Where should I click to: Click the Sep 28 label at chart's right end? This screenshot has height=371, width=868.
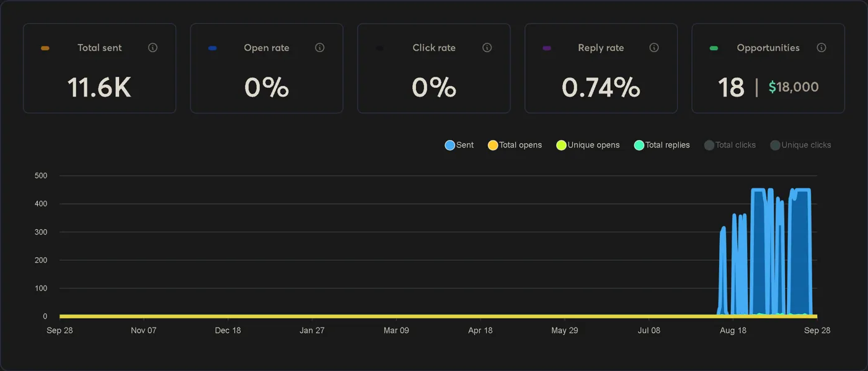(x=817, y=331)
